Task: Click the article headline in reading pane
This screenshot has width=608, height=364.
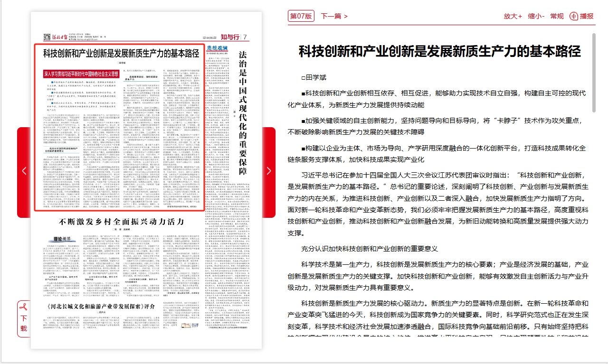Action: coord(439,51)
